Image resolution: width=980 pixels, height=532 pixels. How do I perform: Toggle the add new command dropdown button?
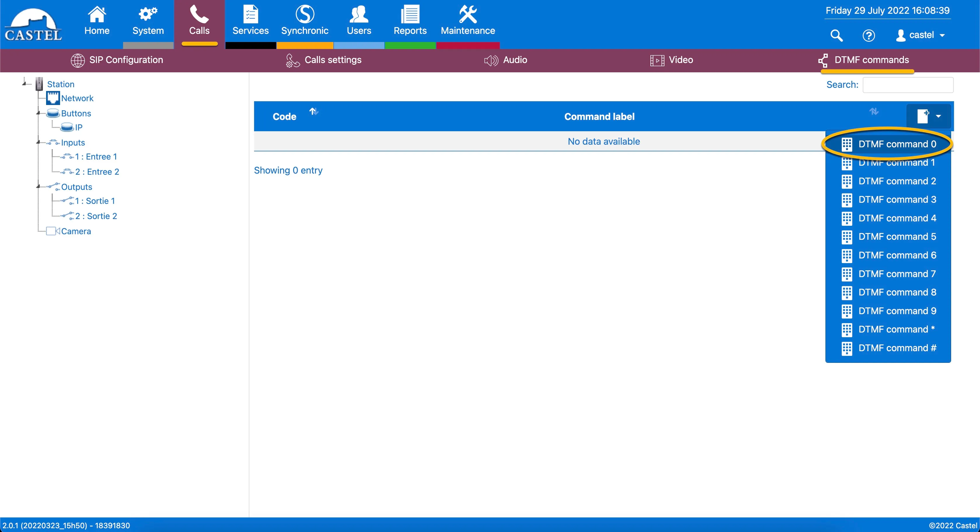[929, 116]
